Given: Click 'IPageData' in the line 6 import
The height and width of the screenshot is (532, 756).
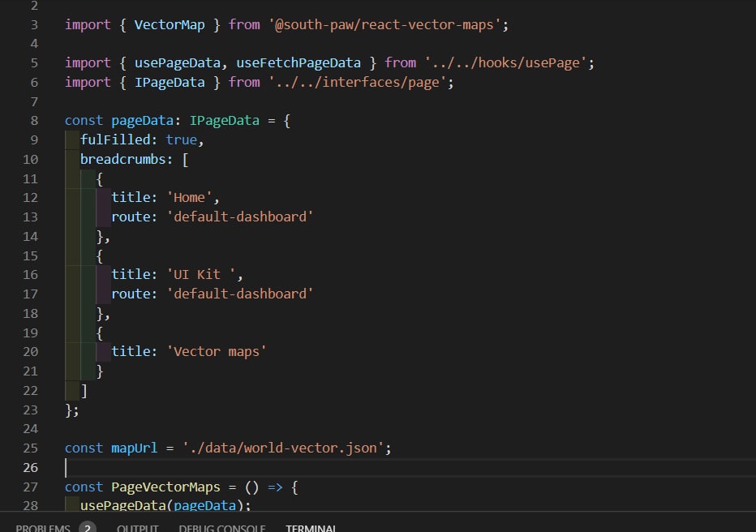Looking at the screenshot, I should [x=170, y=83].
